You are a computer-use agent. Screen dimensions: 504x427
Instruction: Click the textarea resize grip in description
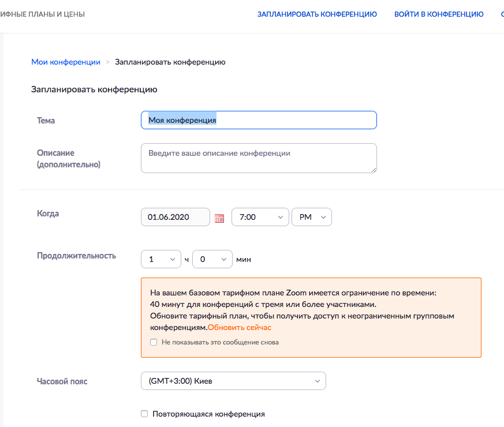coord(374,170)
